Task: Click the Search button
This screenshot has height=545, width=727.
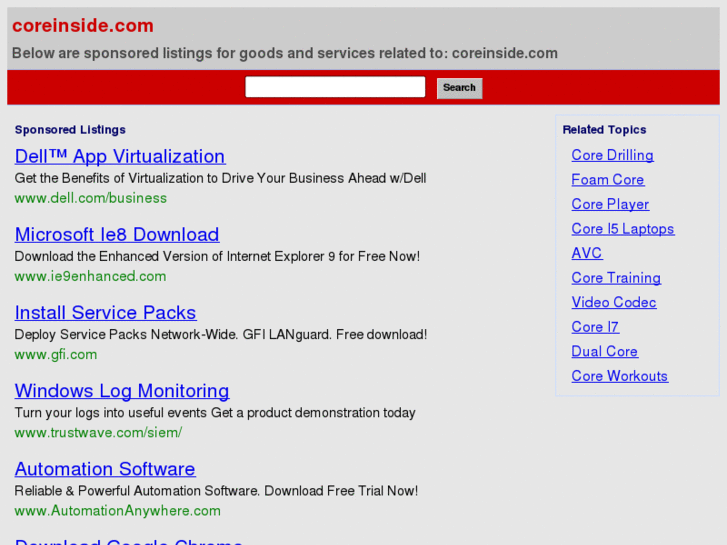Action: tap(459, 88)
